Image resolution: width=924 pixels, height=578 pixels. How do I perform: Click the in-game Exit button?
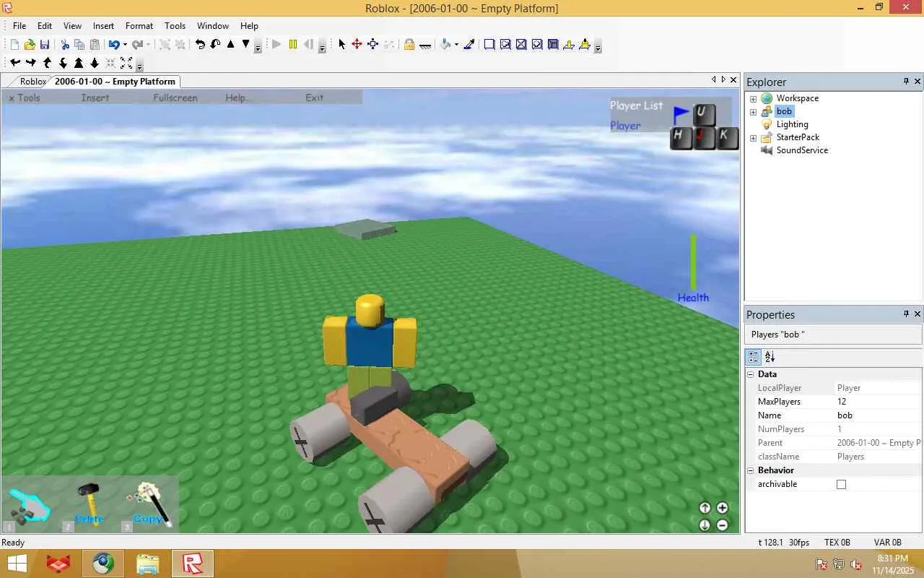point(315,98)
